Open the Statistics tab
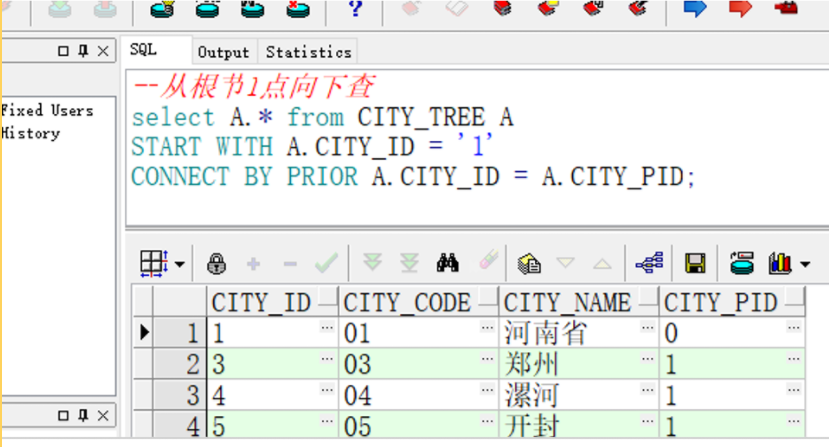This screenshot has width=829, height=447. pyautogui.click(x=308, y=52)
